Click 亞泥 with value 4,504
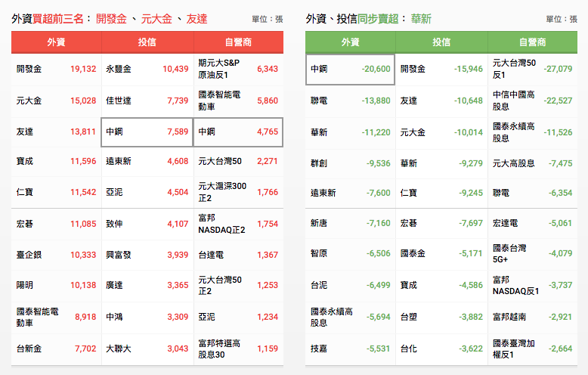 point(114,192)
